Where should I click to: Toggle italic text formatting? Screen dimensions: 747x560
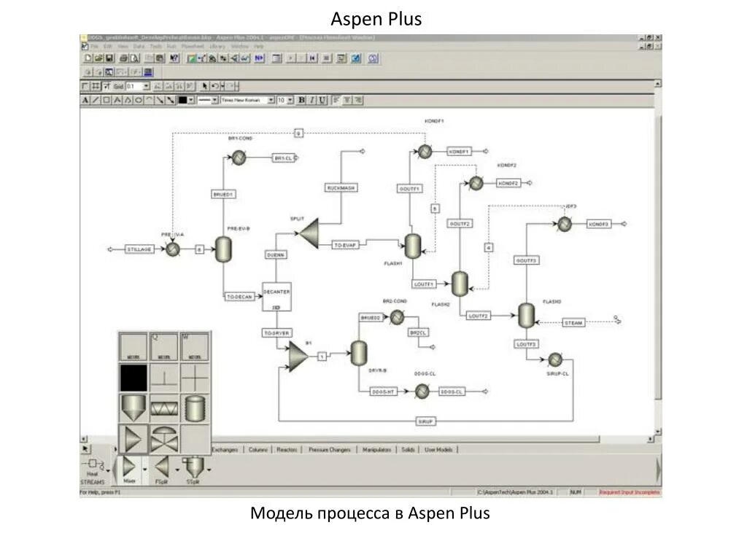tap(310, 100)
